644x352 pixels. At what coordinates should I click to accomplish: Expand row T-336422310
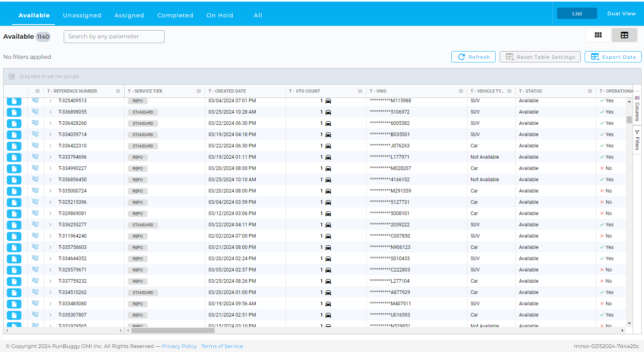[x=50, y=146]
